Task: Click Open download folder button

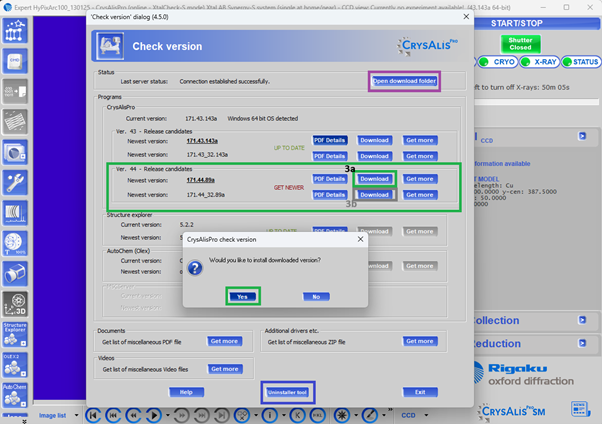Action: pyautogui.click(x=404, y=81)
